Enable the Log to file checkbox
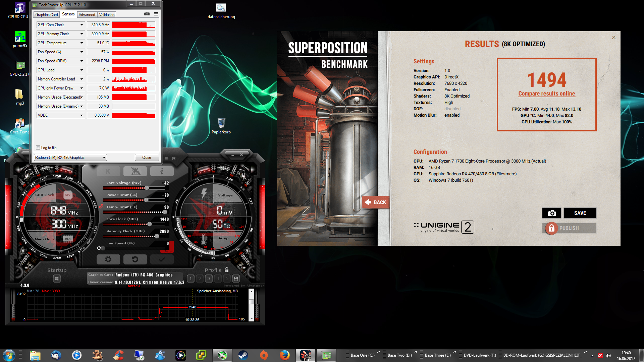Image resolution: width=644 pixels, height=362 pixels. (38, 148)
